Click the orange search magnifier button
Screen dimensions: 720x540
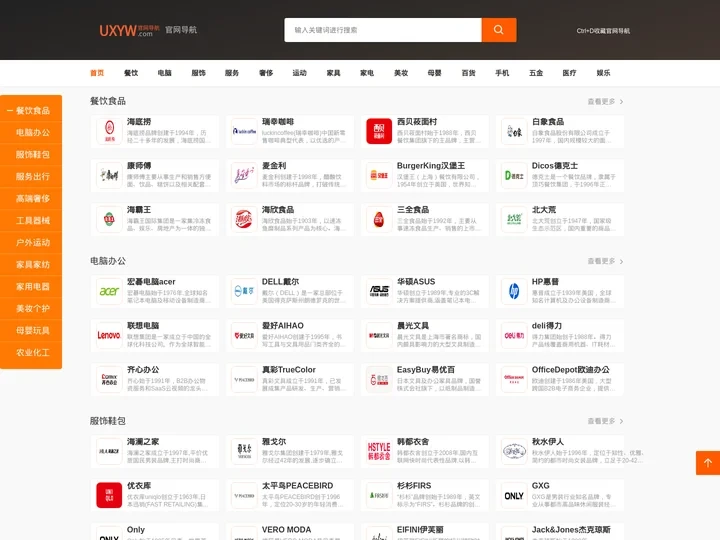[499, 30]
